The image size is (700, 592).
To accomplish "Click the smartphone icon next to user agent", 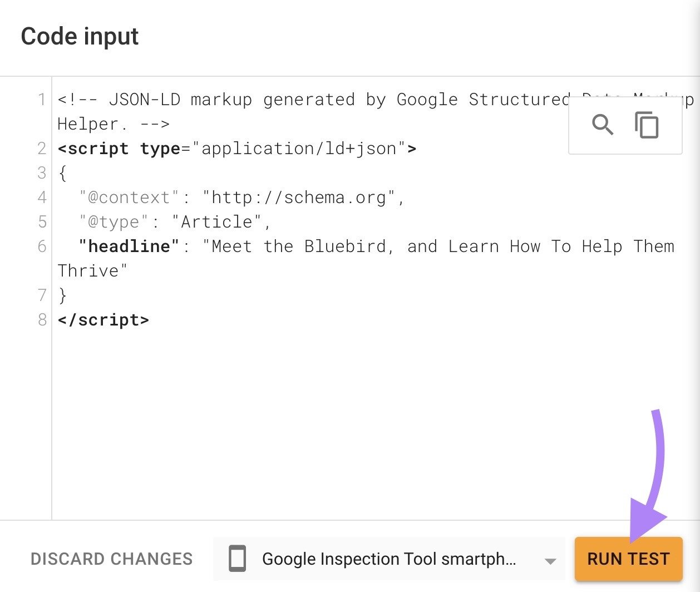I will click(x=237, y=559).
